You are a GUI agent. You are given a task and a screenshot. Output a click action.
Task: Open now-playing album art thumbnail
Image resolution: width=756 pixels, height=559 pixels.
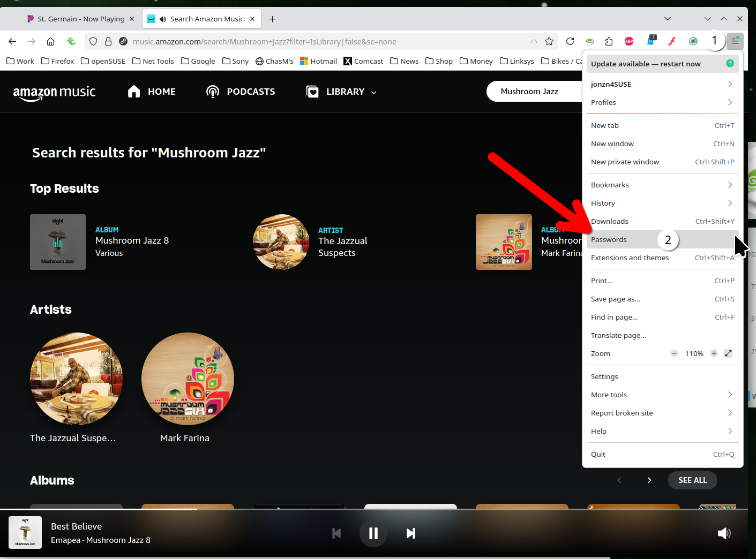(25, 532)
